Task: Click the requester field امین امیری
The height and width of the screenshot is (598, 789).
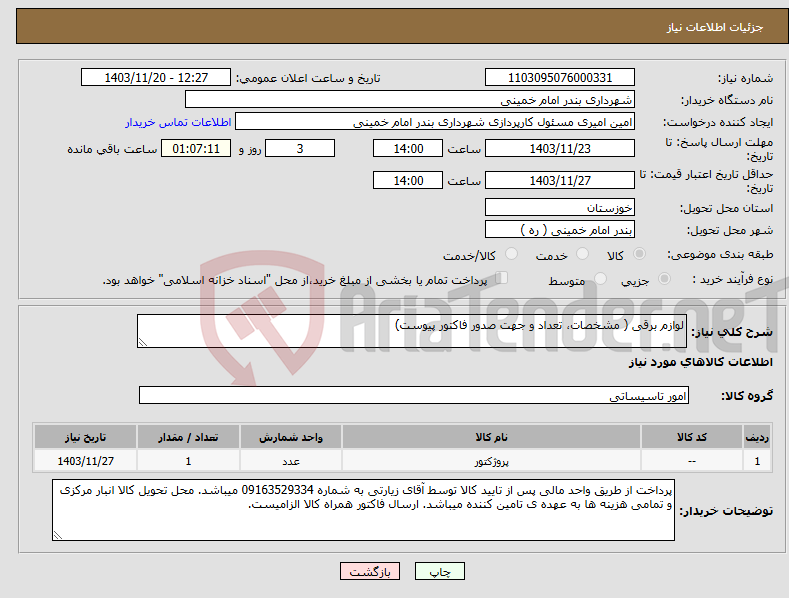Action: [x=435, y=122]
